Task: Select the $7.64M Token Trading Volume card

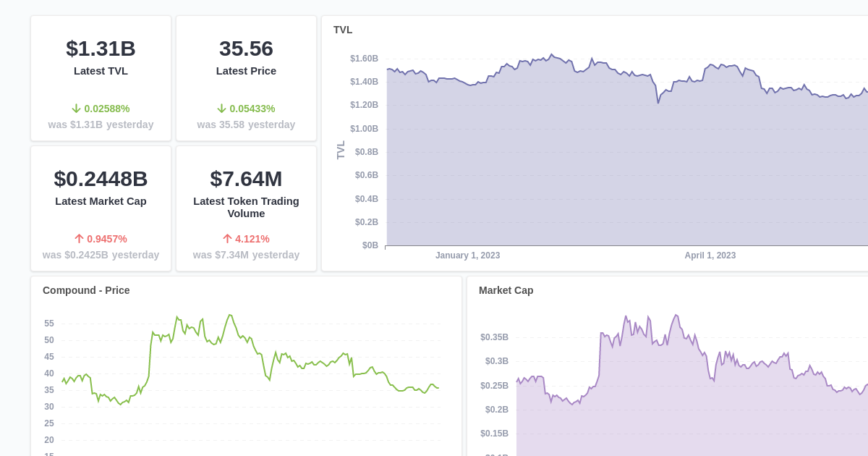Action: [x=246, y=208]
